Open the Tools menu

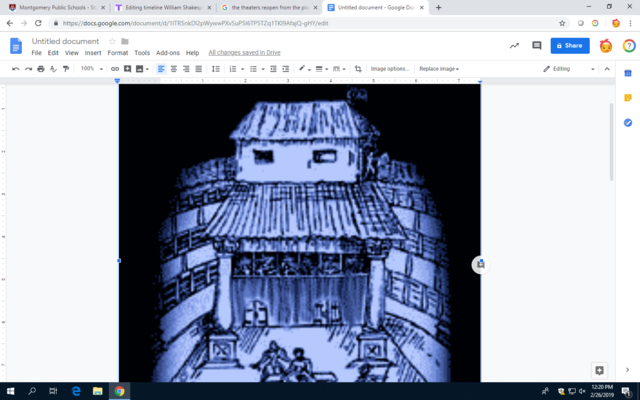click(x=142, y=53)
